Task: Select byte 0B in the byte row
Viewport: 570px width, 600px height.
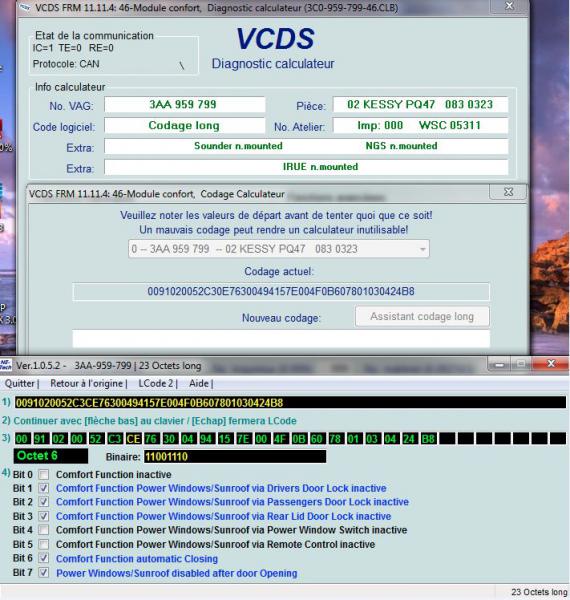Action: click(299, 439)
